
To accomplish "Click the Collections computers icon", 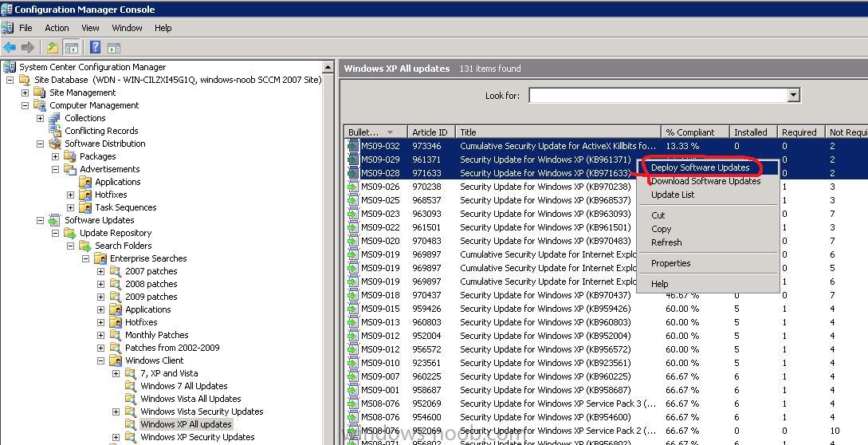I will tap(55, 118).
